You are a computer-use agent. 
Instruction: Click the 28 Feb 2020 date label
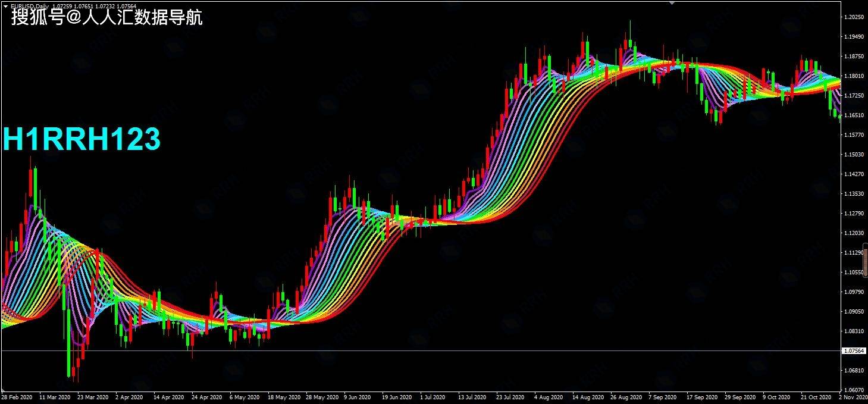[17, 397]
